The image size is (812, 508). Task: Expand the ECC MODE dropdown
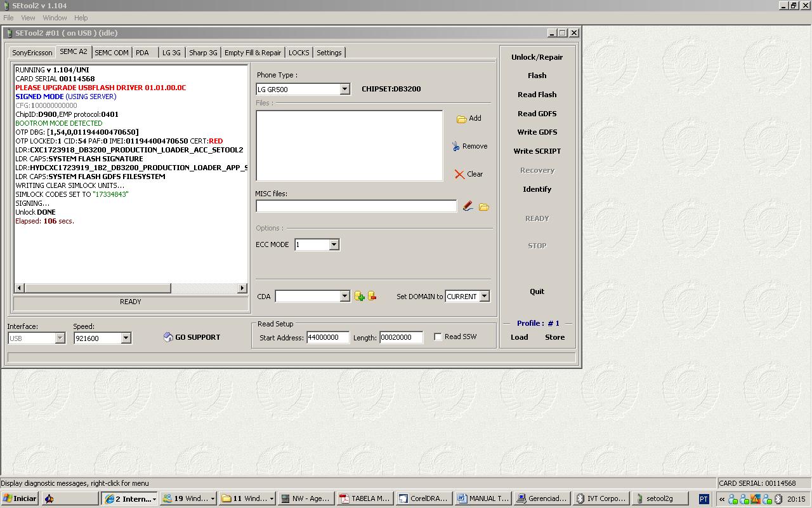(334, 244)
